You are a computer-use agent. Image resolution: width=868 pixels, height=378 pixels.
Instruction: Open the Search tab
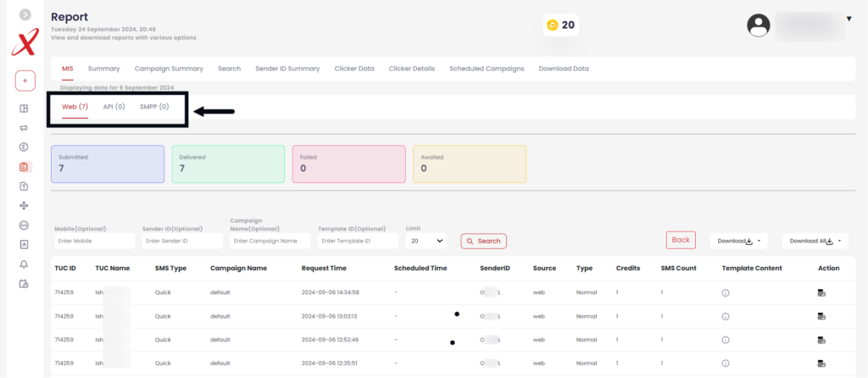[x=229, y=69]
